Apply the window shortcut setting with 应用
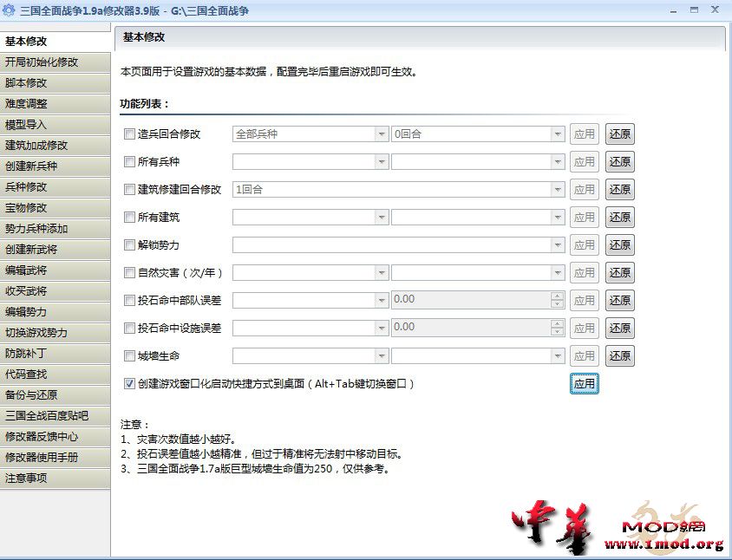732x560 pixels. (584, 383)
